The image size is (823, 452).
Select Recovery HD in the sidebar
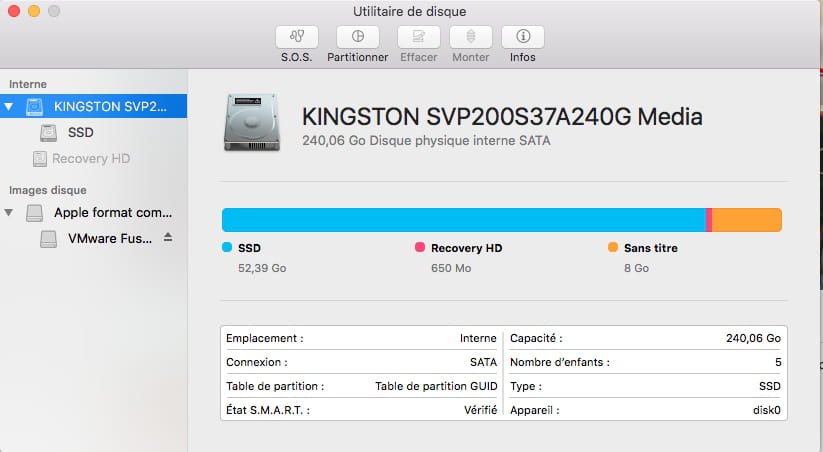tap(93, 159)
